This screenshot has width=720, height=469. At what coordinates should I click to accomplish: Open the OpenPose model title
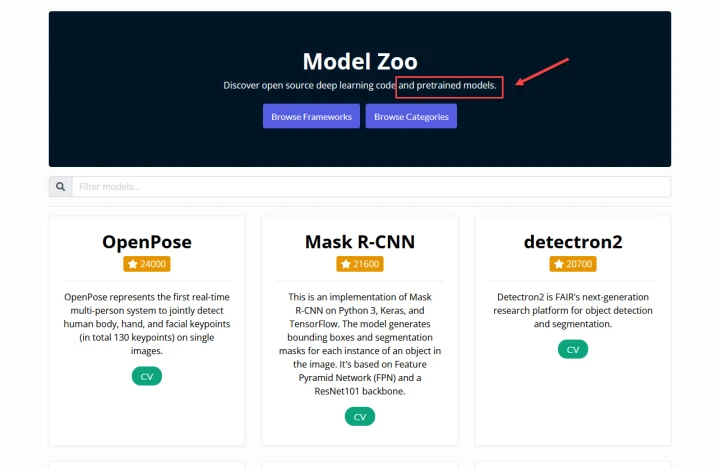(x=146, y=242)
